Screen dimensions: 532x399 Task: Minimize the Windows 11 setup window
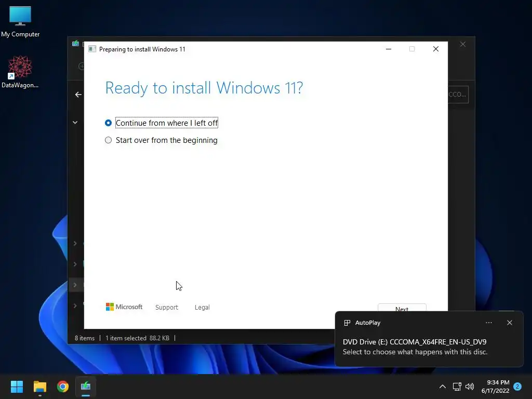(389, 49)
